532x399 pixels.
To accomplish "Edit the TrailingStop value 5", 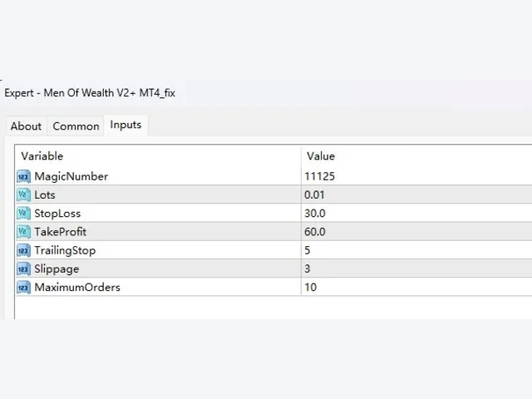I will [308, 250].
